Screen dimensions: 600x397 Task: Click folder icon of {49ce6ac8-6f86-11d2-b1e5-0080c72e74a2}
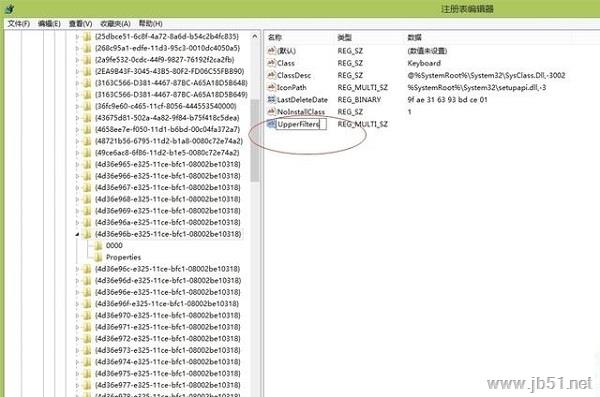87,153
